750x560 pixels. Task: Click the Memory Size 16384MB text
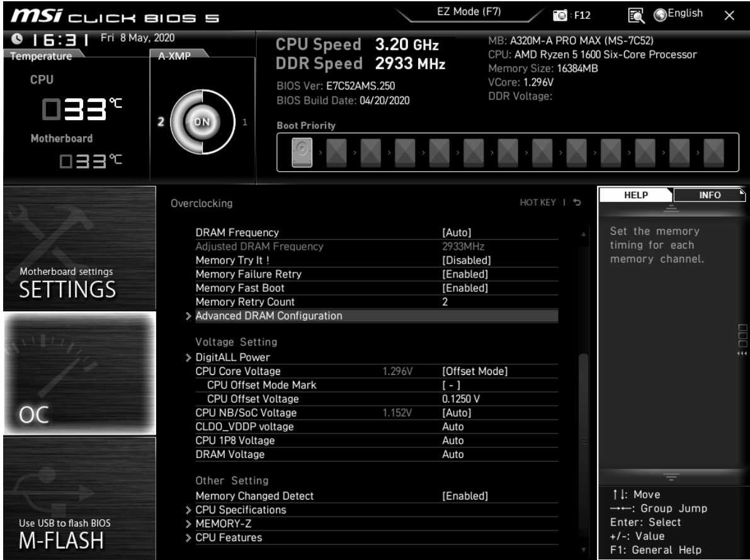pos(543,69)
